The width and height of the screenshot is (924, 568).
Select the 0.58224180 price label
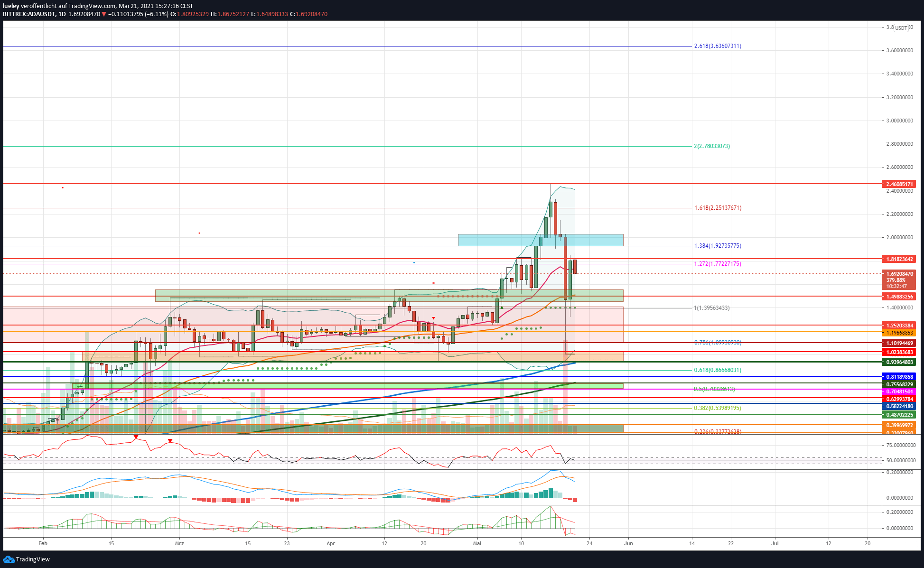(899, 406)
